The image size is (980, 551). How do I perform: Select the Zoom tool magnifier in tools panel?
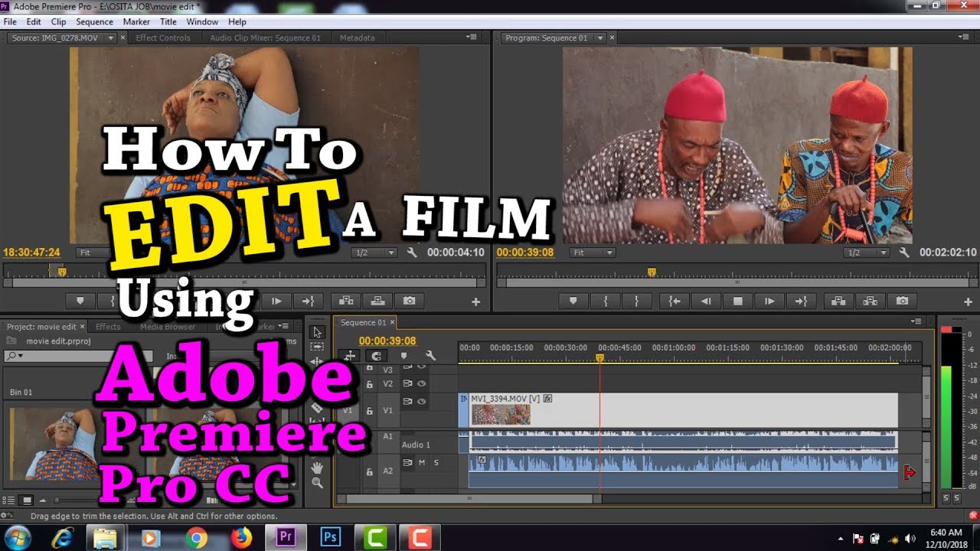coord(318,483)
